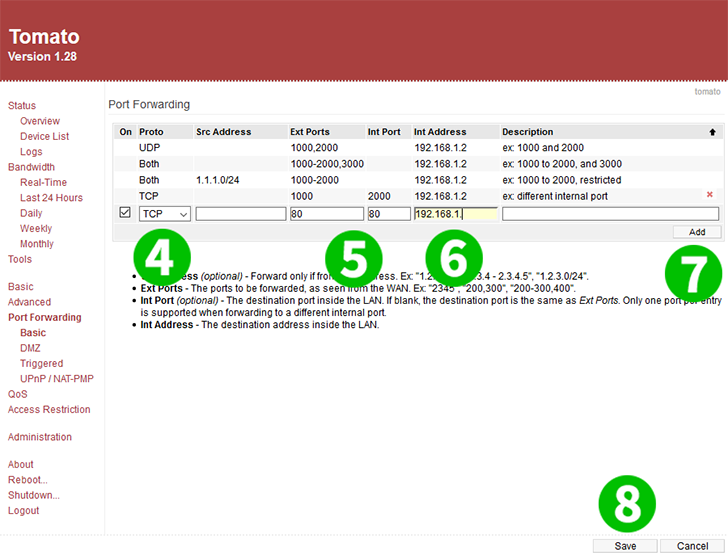Click Shutdown... in the sidebar
The width and height of the screenshot is (728, 556).
(33, 495)
